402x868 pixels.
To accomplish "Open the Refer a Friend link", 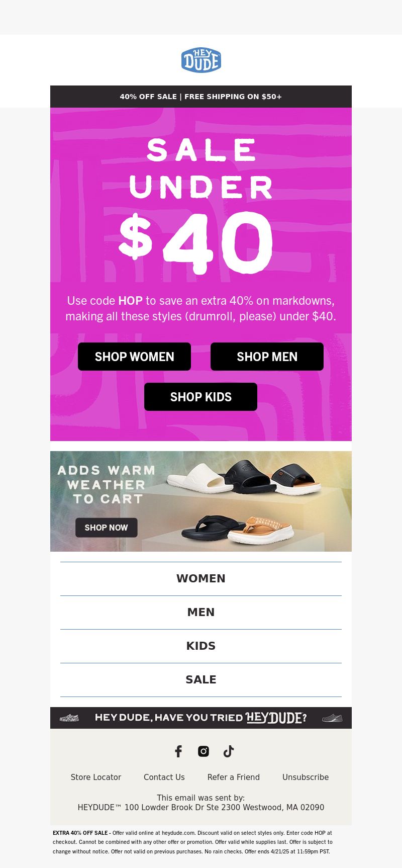I will click(x=234, y=777).
